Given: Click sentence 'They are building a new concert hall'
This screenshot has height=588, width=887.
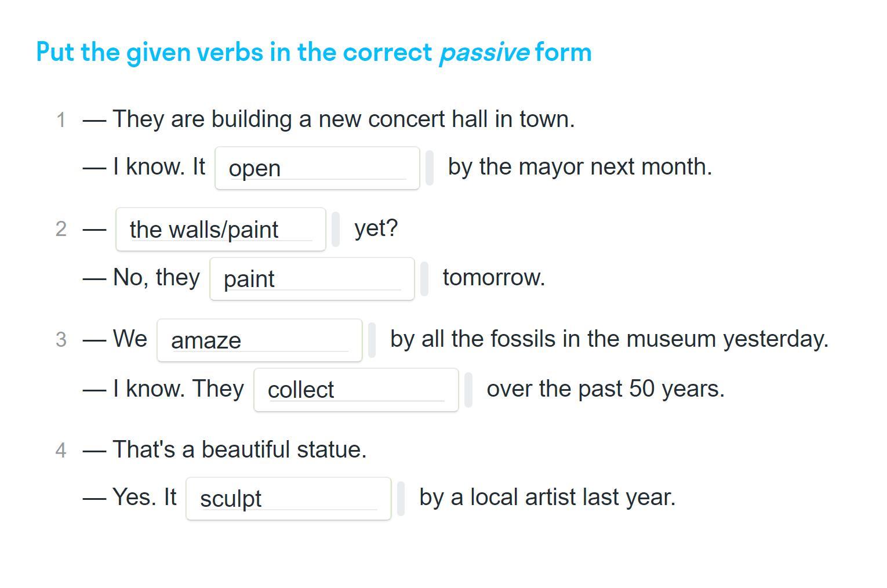Looking at the screenshot, I should (x=344, y=119).
